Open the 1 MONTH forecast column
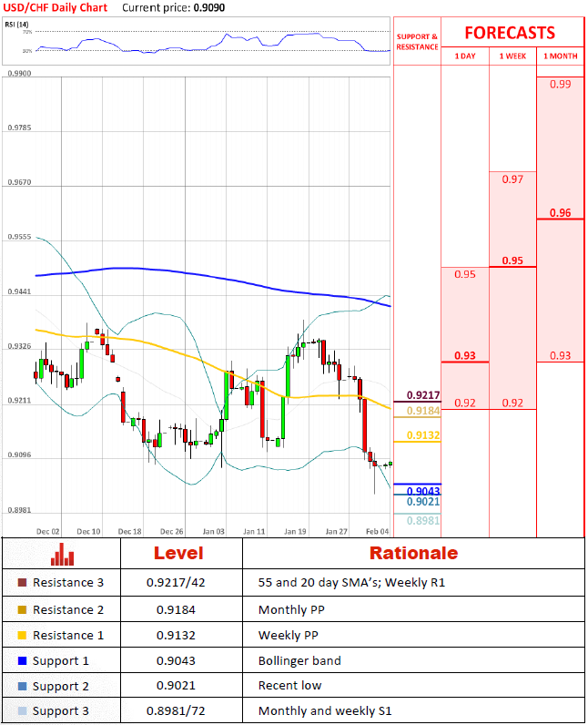 (x=560, y=56)
